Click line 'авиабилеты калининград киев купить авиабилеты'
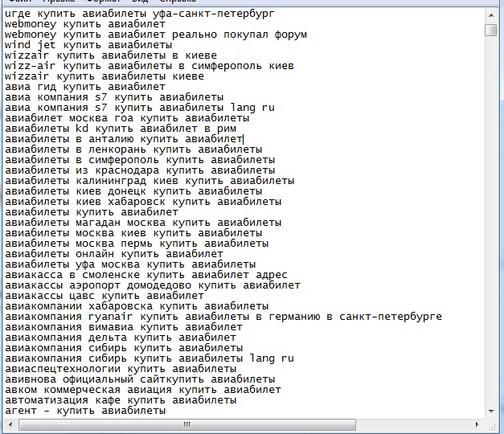 150,181
